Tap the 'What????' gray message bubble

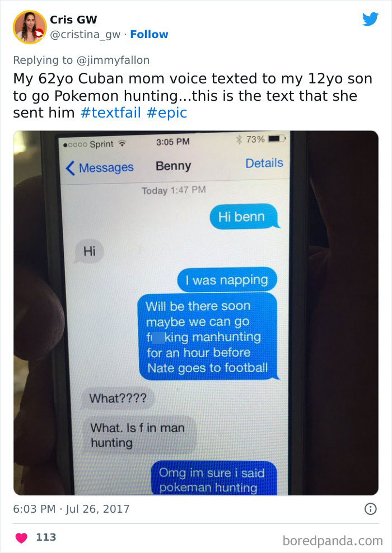118,399
